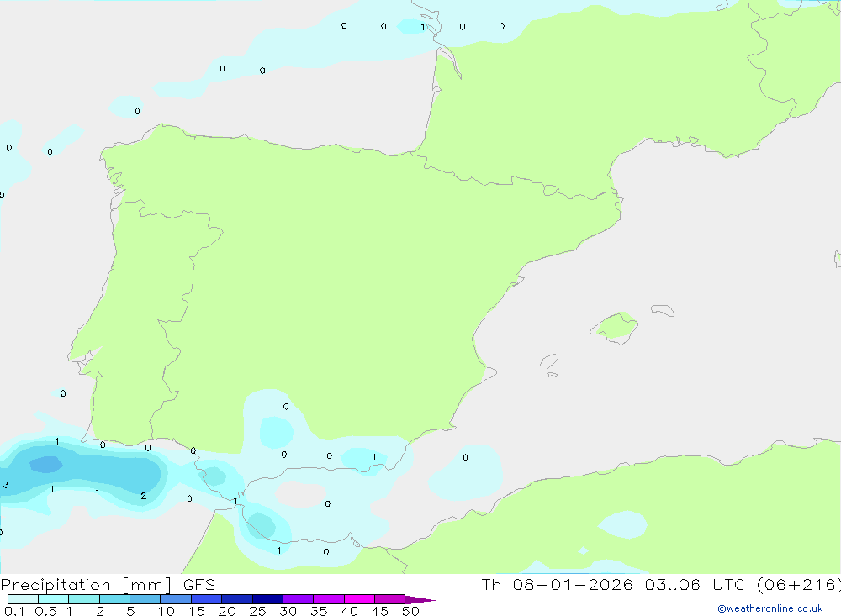Image resolution: width=841 pixels, height=616 pixels.
Task: Click the 40–45 mm magenta legend swatch
Action: (359, 599)
